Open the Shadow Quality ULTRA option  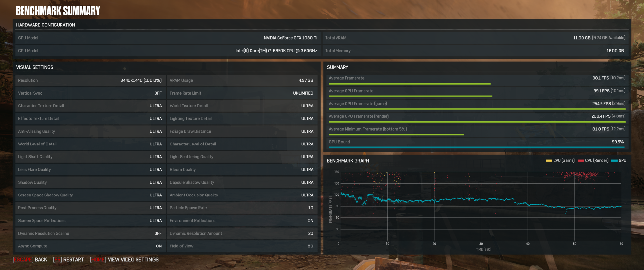(x=156, y=183)
